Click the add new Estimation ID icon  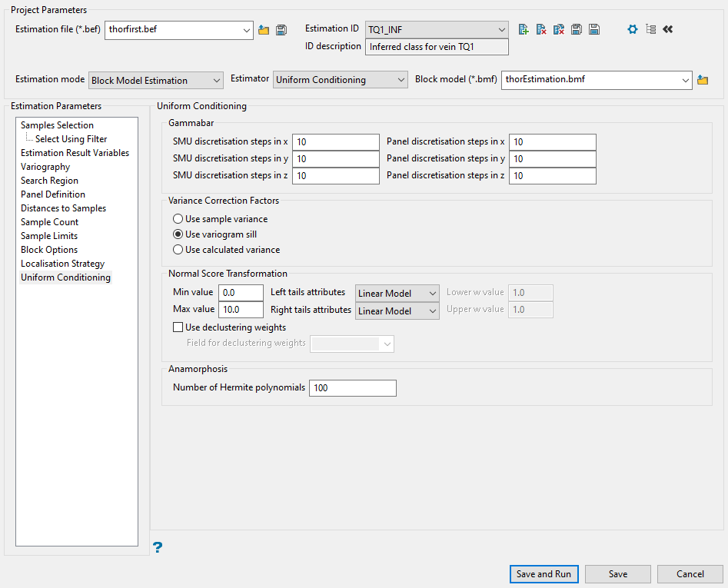click(524, 29)
